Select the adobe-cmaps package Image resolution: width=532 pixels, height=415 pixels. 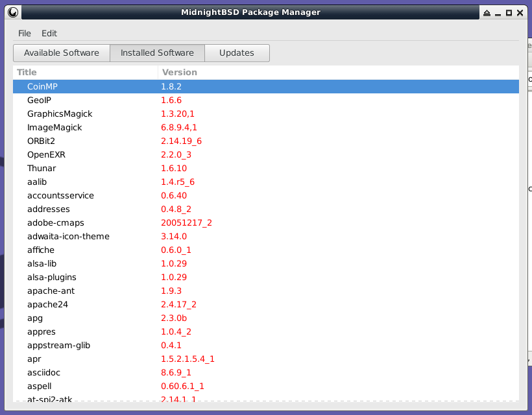click(56, 223)
